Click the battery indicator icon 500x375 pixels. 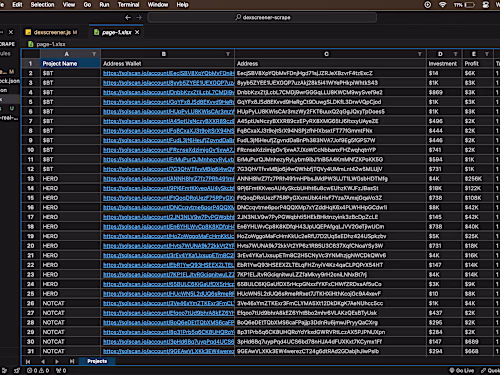[x=470, y=5]
